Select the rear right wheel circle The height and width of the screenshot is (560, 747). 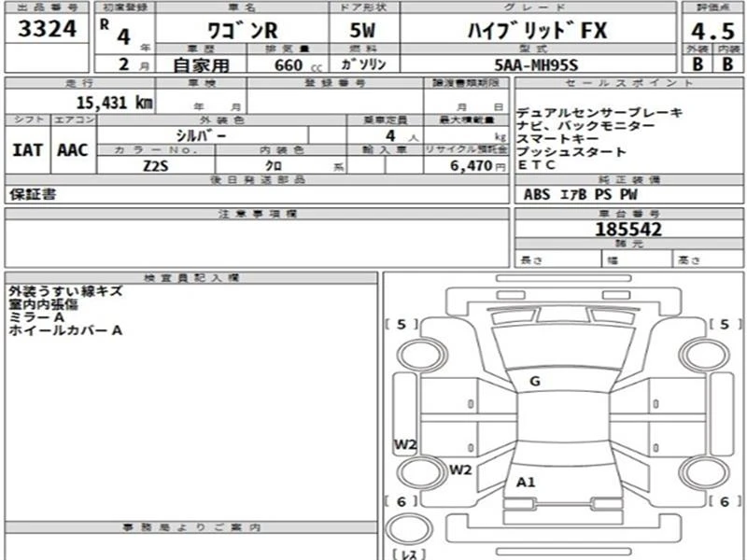pos(704,472)
